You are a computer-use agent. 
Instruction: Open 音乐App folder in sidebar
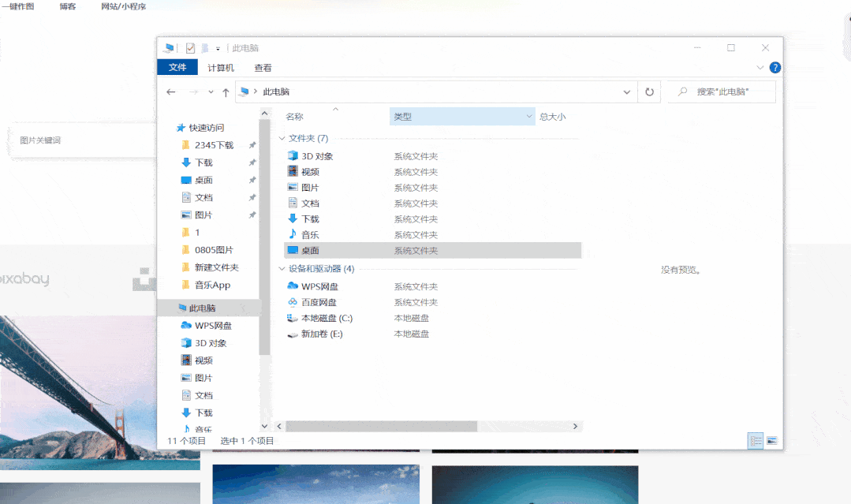click(x=212, y=285)
